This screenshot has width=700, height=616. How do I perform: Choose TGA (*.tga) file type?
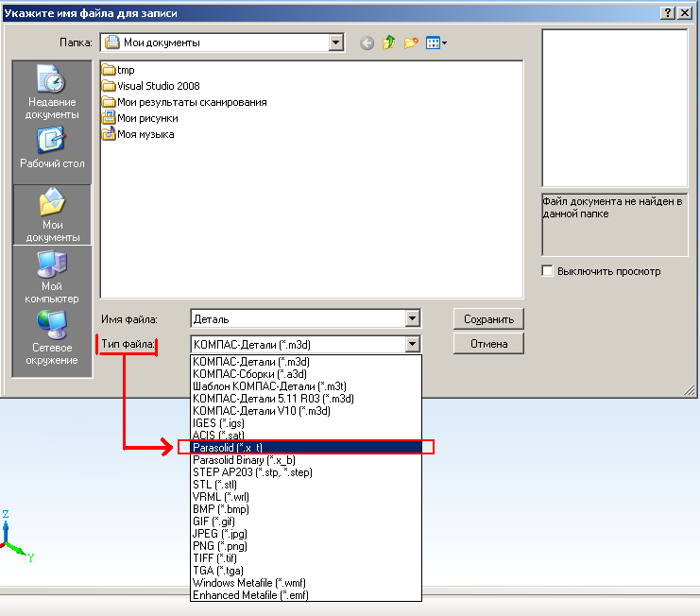pos(306,571)
